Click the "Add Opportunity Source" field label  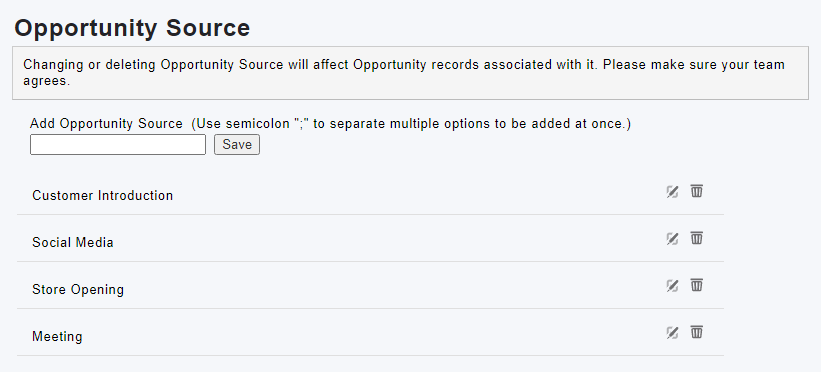(x=106, y=124)
